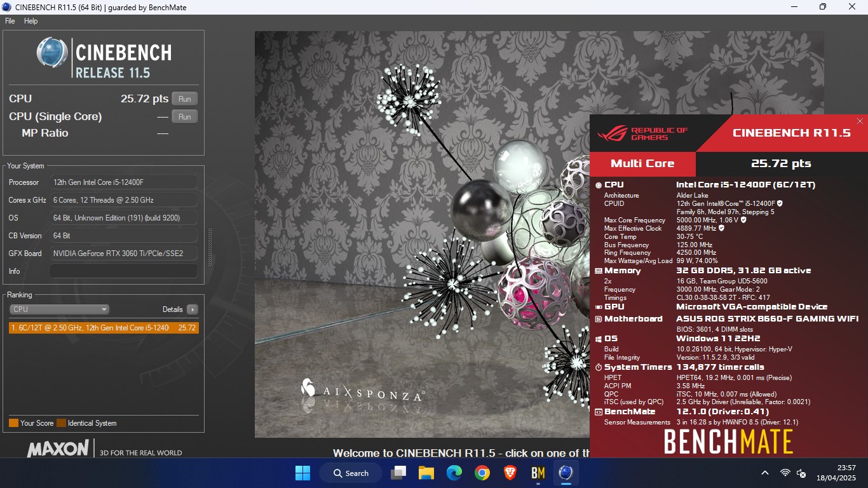Launch Google Chrome from the taskbar
The height and width of the screenshot is (488, 868).
coord(482,473)
